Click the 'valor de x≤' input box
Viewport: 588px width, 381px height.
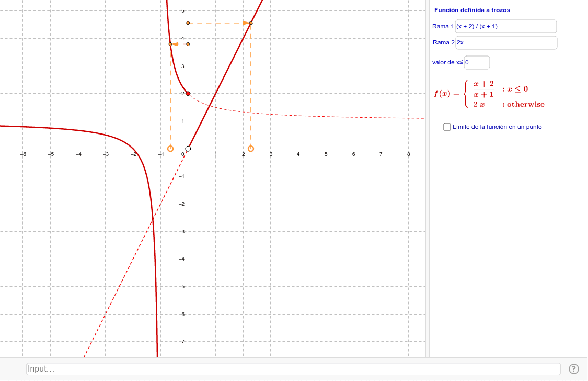pos(477,62)
